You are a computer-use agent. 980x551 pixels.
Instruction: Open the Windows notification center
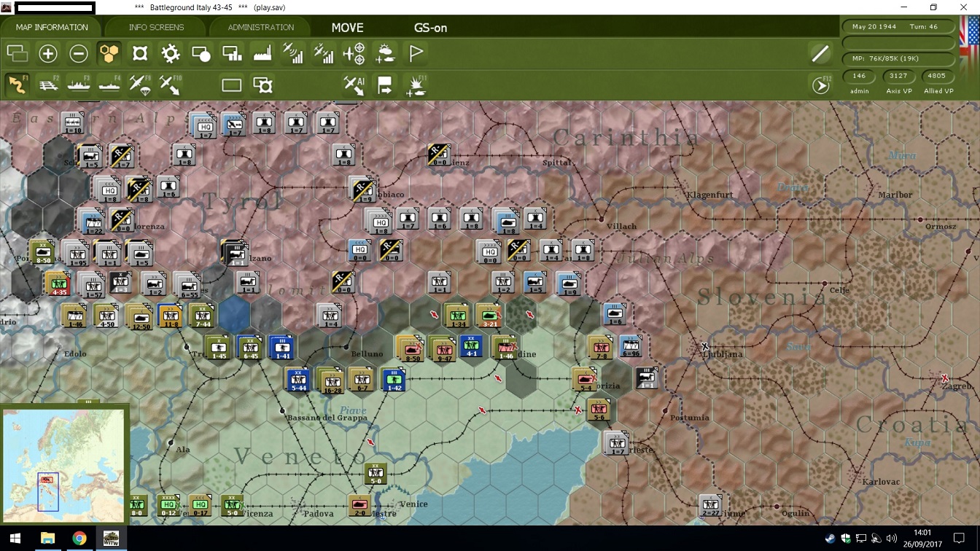pyautogui.click(x=960, y=539)
